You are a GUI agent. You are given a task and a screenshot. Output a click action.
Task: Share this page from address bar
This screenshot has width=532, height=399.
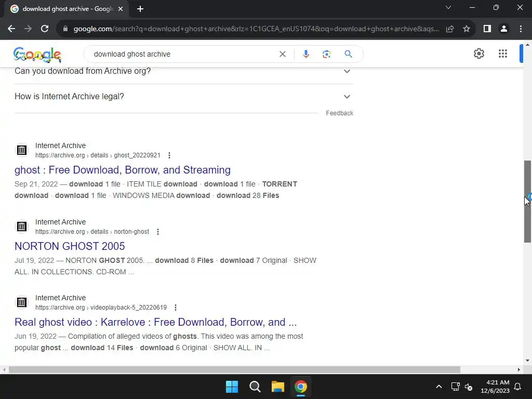(x=450, y=29)
